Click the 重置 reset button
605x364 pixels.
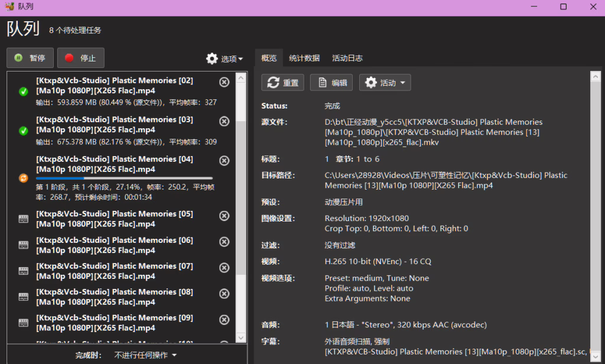[x=283, y=83]
